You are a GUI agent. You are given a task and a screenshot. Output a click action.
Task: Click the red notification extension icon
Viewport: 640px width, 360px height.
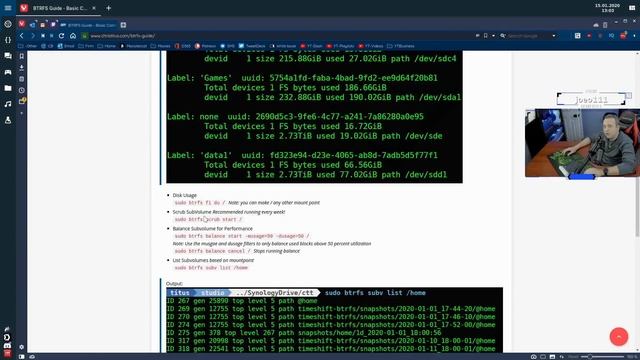tap(623, 36)
